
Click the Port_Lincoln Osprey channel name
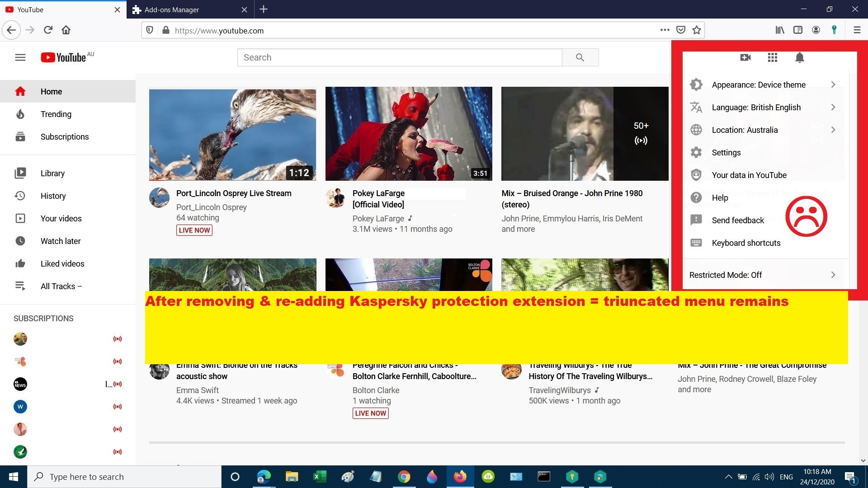click(211, 207)
